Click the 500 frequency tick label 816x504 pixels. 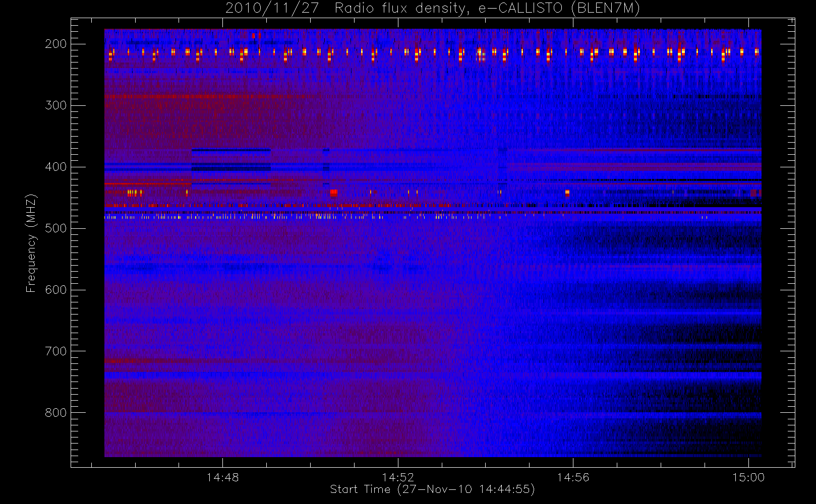coord(55,228)
